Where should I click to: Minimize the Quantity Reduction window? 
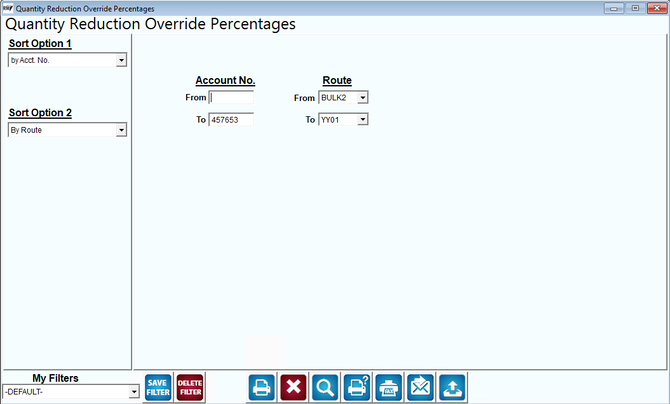[614, 8]
